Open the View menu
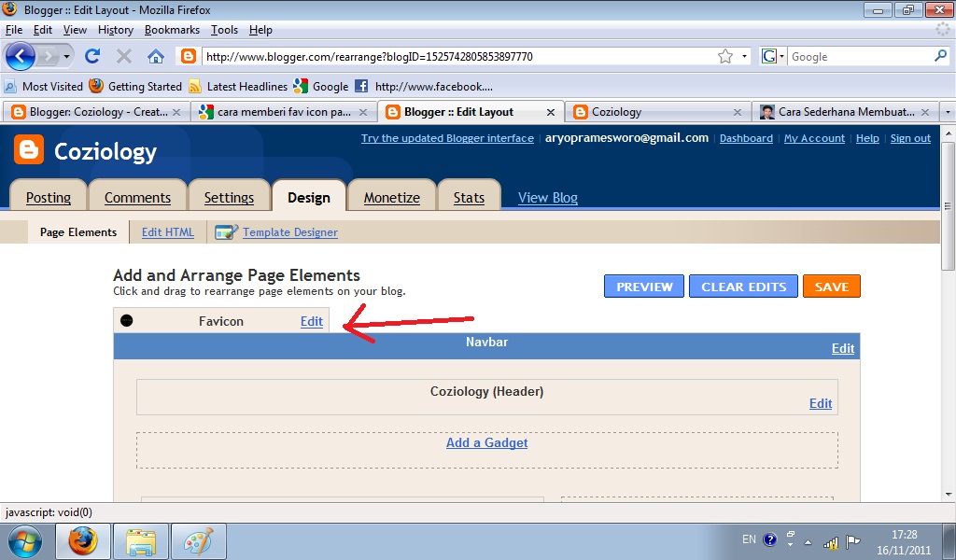This screenshot has height=560, width=956. (x=75, y=30)
